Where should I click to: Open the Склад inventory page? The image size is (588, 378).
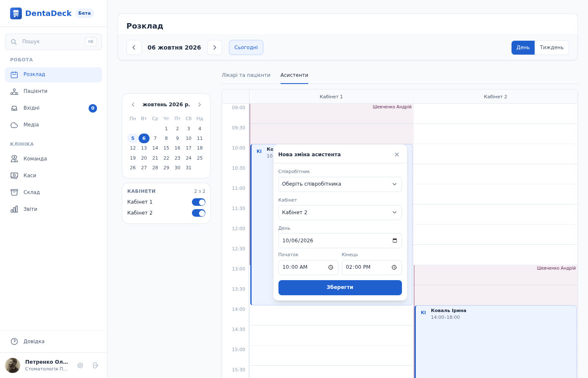tap(53, 192)
